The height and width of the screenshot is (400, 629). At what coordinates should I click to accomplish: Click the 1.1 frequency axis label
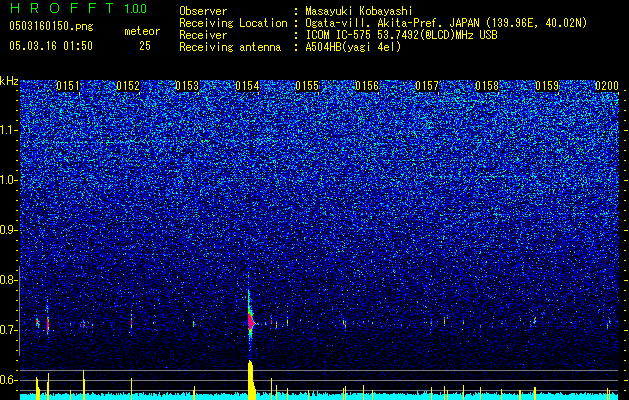click(x=9, y=130)
